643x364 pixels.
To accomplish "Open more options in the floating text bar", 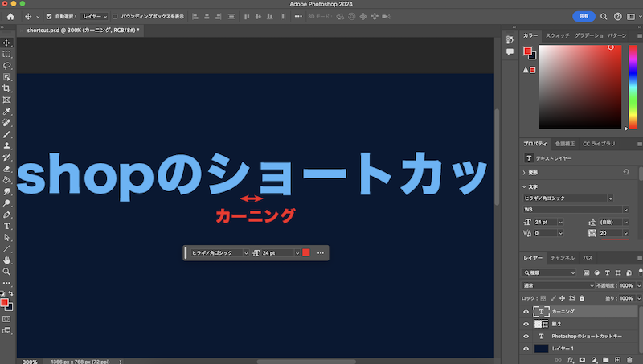I will click(x=320, y=253).
